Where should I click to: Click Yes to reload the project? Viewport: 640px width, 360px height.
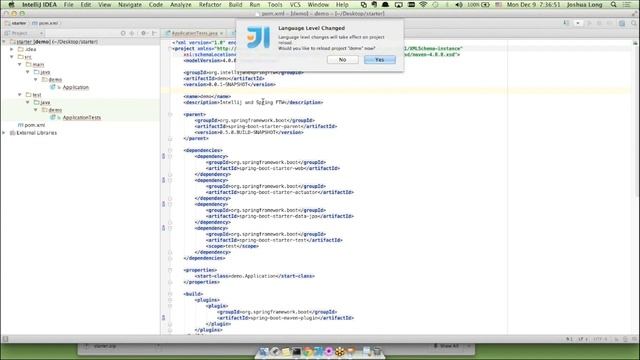[x=380, y=60]
